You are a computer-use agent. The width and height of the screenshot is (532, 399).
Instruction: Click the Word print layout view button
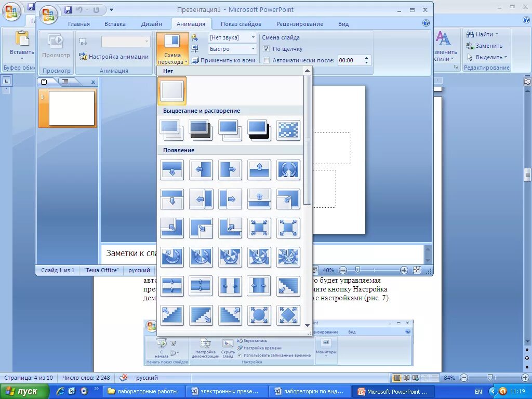(396, 378)
